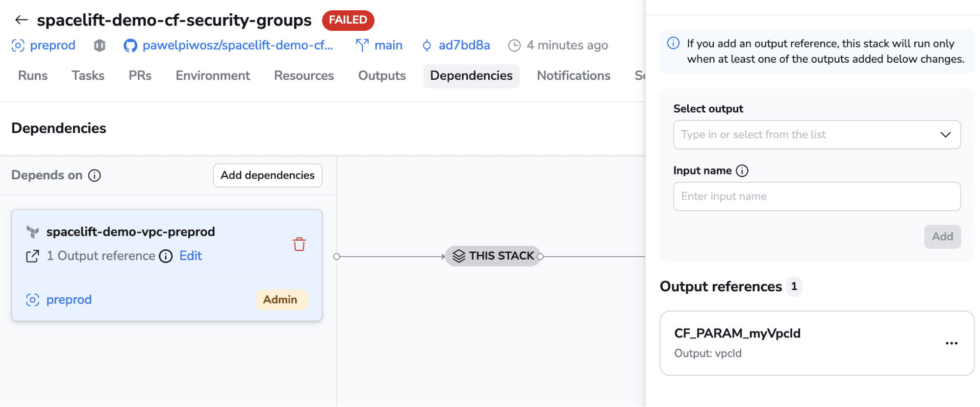This screenshot has width=980, height=407.
Task: Click the info icon after 1 Output reference
Action: pos(166,256)
